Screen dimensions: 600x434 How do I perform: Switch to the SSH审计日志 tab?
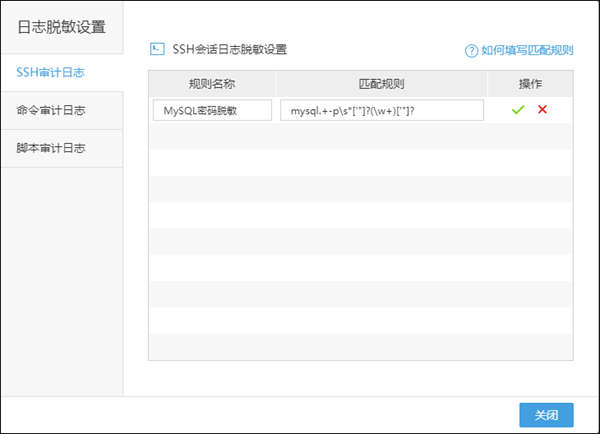pyautogui.click(x=50, y=72)
